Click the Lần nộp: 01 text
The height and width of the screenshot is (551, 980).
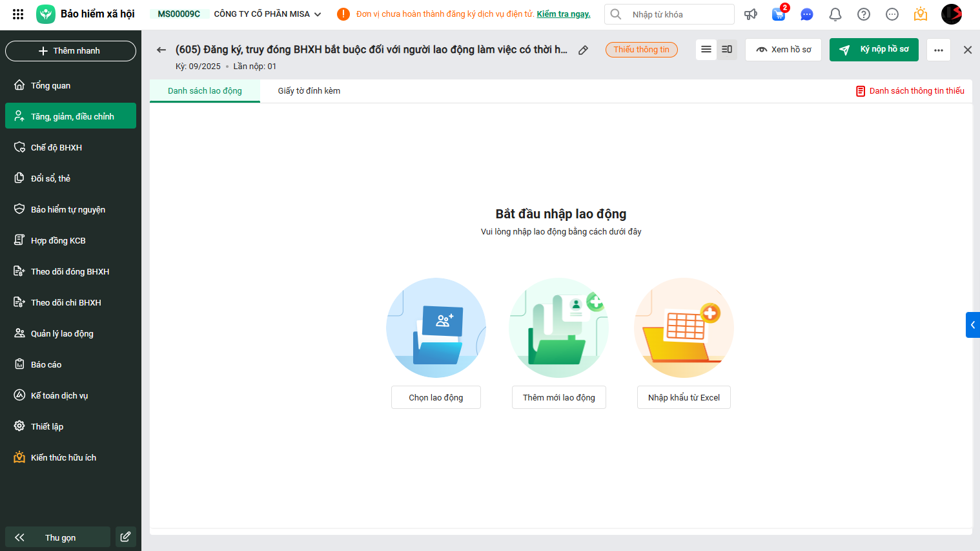click(255, 67)
